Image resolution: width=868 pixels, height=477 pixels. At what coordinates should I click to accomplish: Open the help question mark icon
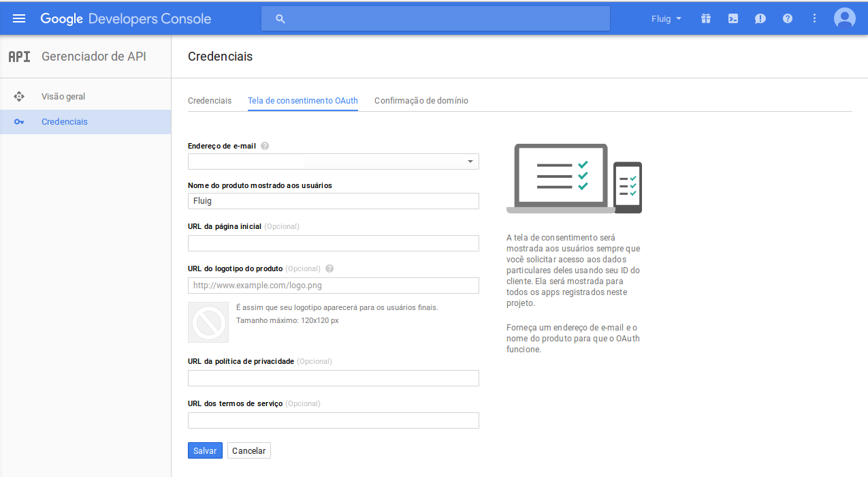coord(788,18)
